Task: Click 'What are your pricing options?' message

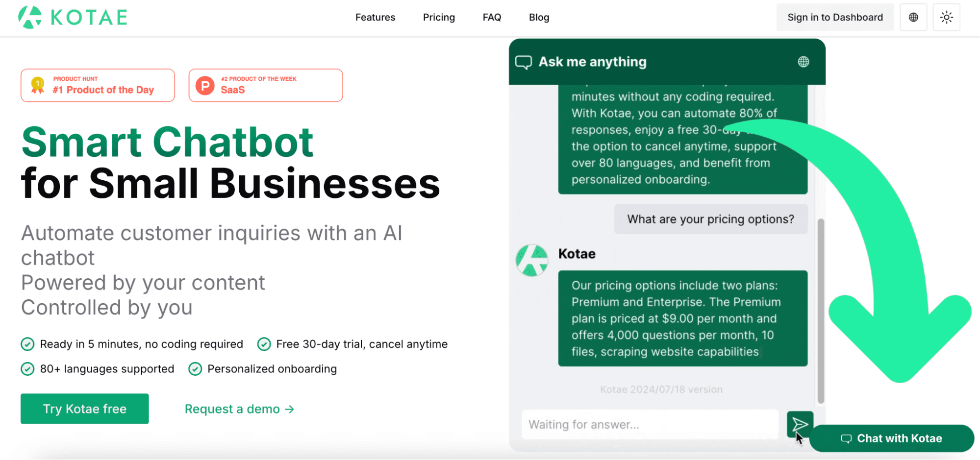Action: (711, 219)
